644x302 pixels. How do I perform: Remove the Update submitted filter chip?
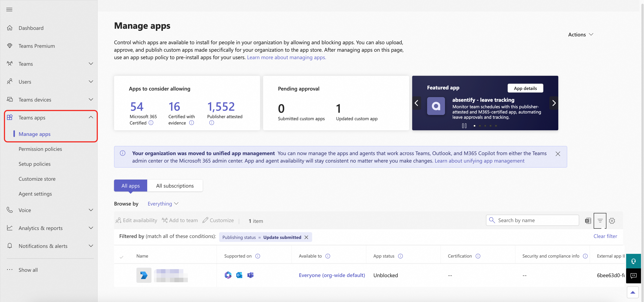coord(306,237)
